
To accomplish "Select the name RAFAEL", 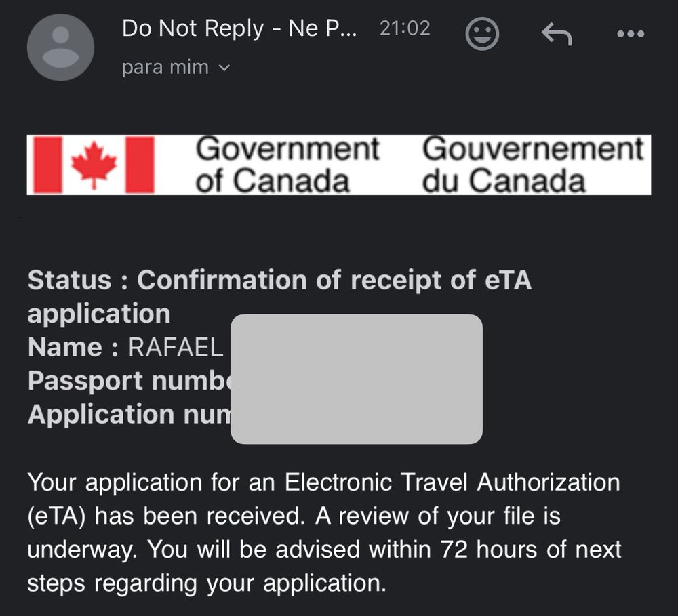I will [176, 347].
